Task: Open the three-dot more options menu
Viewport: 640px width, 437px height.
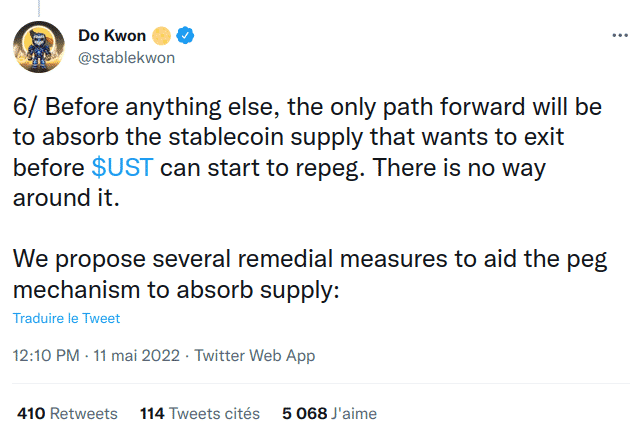Action: pos(620,36)
